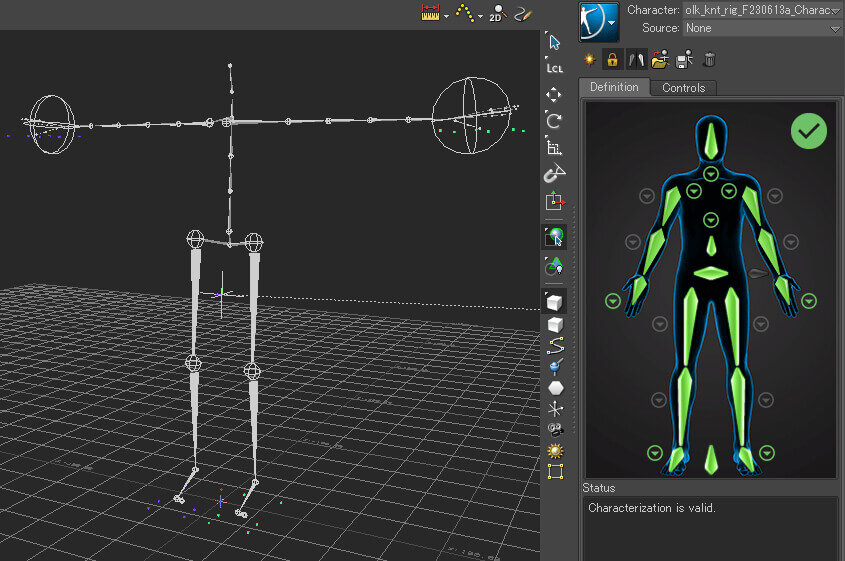Click the green triangle lightbulb icon

(x=554, y=266)
